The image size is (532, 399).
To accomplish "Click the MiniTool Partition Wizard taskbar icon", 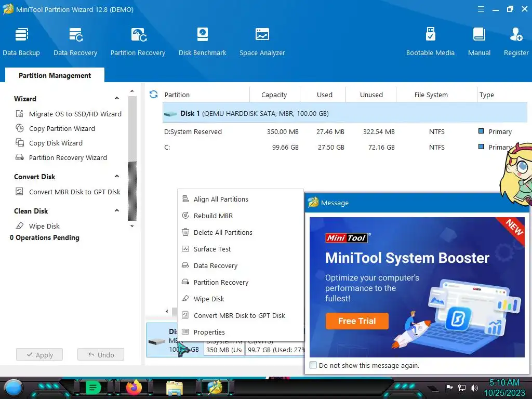I will click(215, 388).
